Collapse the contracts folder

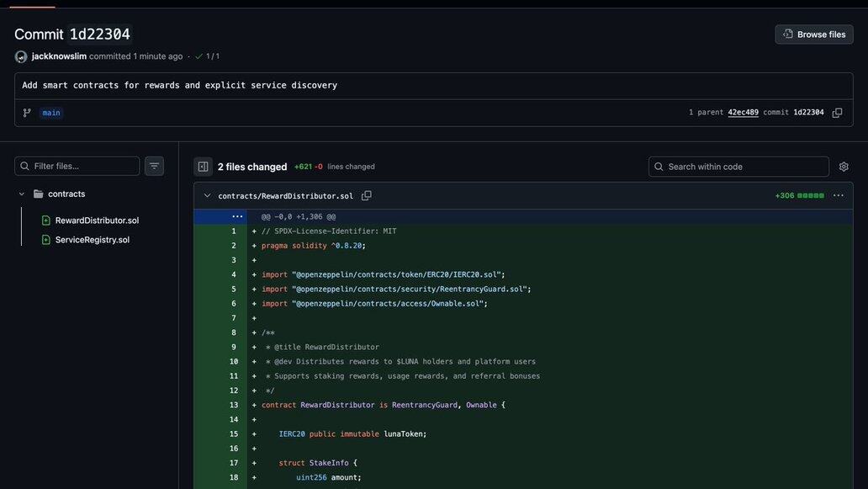(x=22, y=194)
